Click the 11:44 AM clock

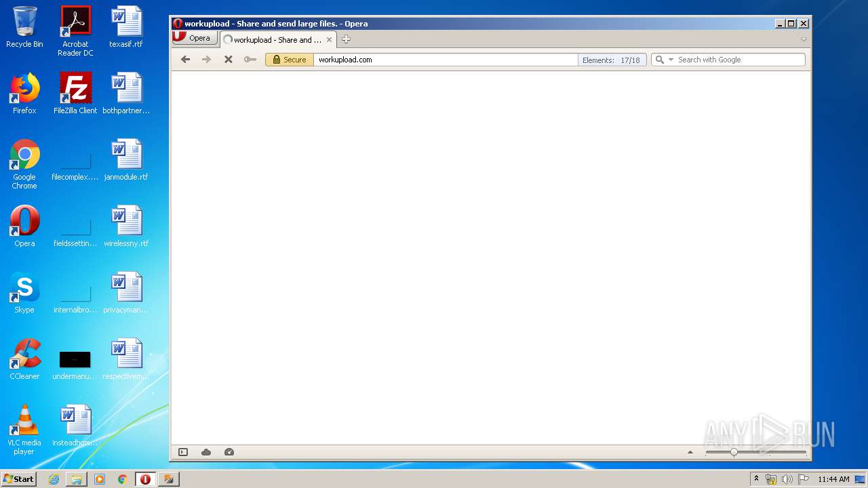[x=833, y=479]
